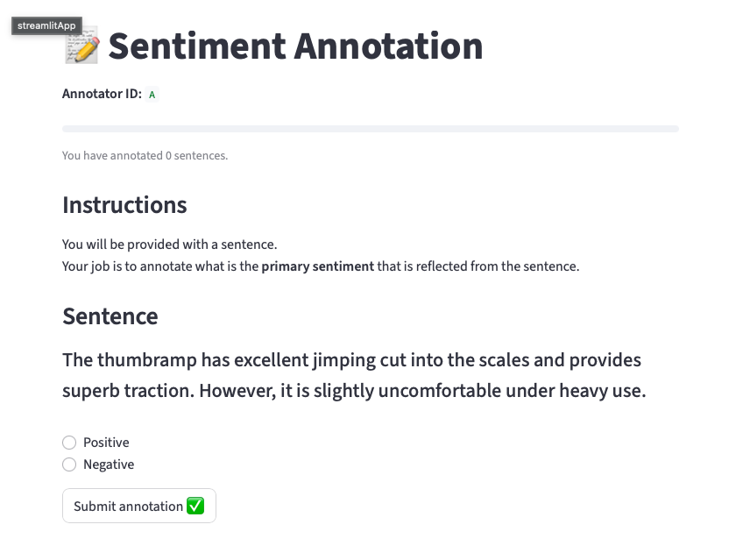Image resolution: width=750 pixels, height=560 pixels.
Task: Click the "Sentiment Annotation" page title
Action: (295, 46)
